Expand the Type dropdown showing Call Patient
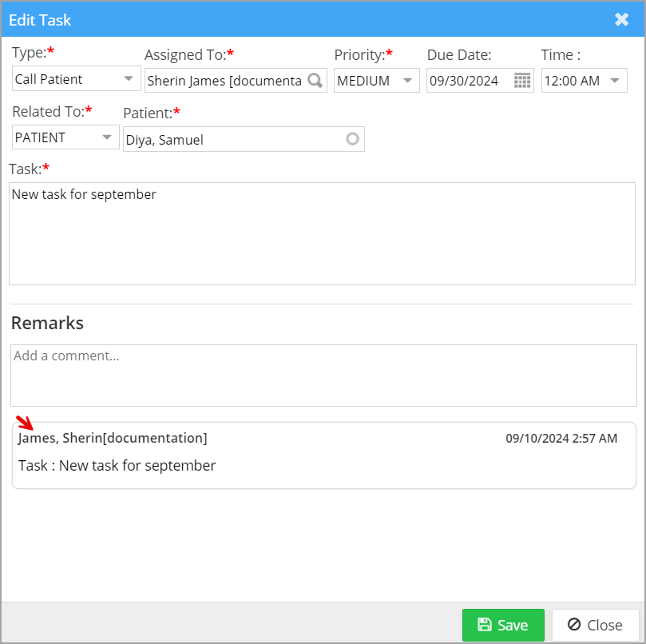Screen dimensions: 646x644 coord(128,79)
